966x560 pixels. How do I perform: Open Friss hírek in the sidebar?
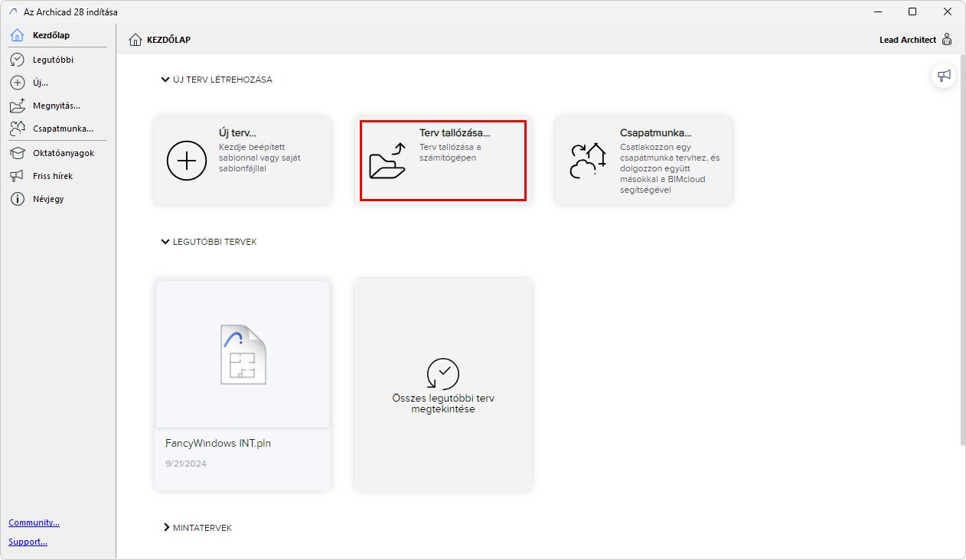click(58, 176)
